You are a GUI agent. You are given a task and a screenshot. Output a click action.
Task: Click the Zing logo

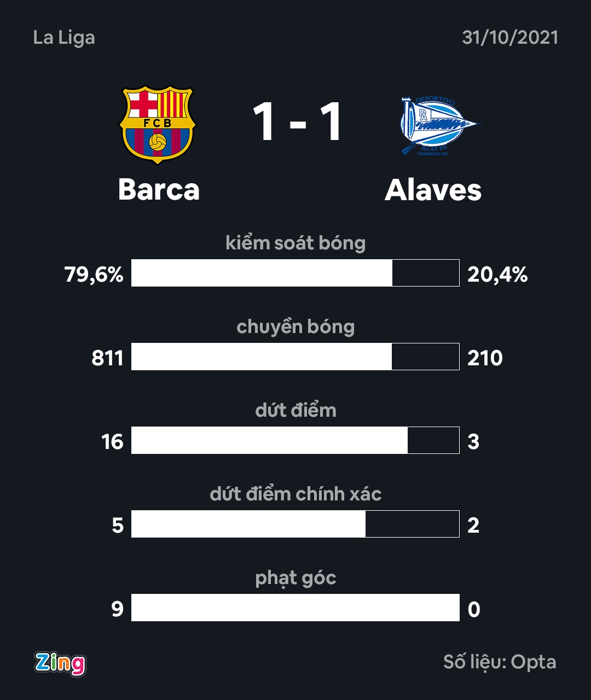(x=60, y=663)
